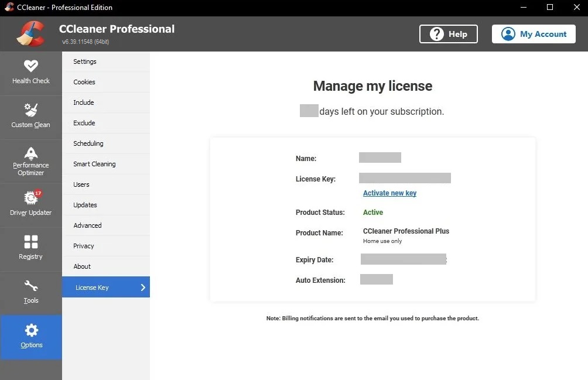Click the Auto Extension label
This screenshot has width=588, height=380.
pos(320,280)
